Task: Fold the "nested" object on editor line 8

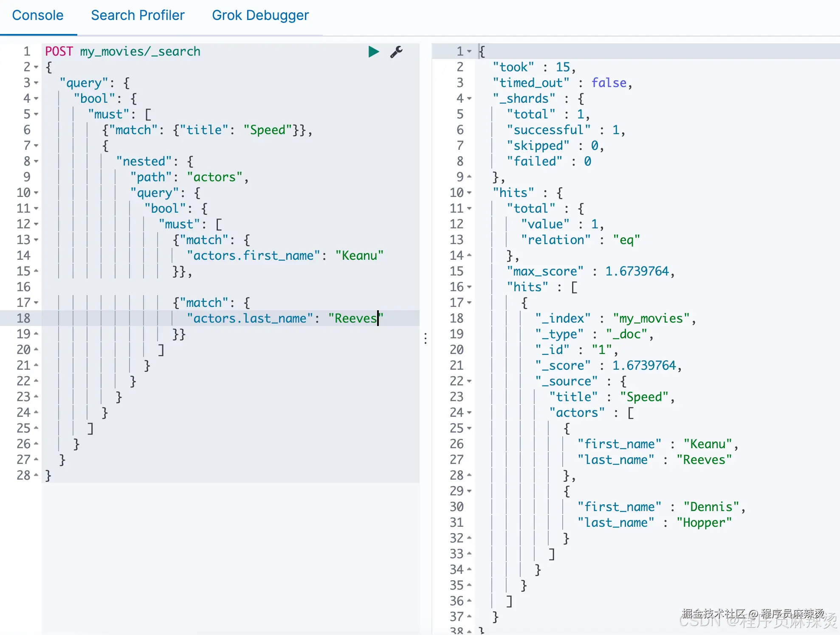Action: click(36, 162)
